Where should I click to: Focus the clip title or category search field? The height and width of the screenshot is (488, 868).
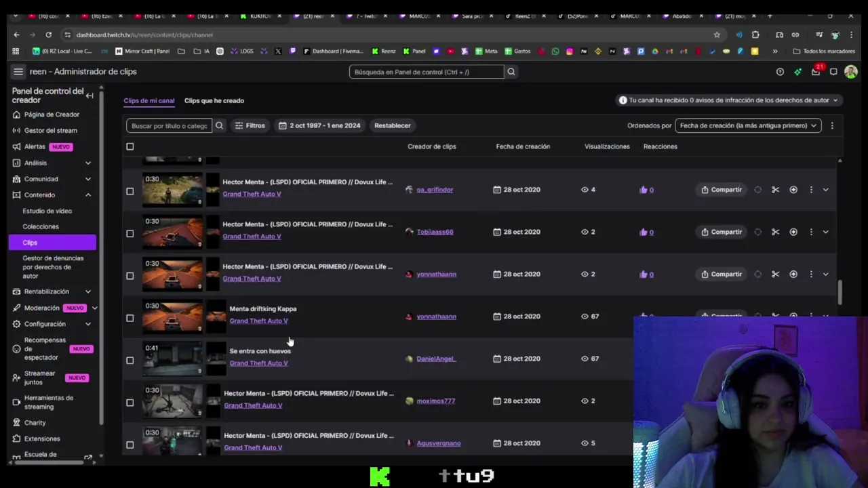pos(170,125)
